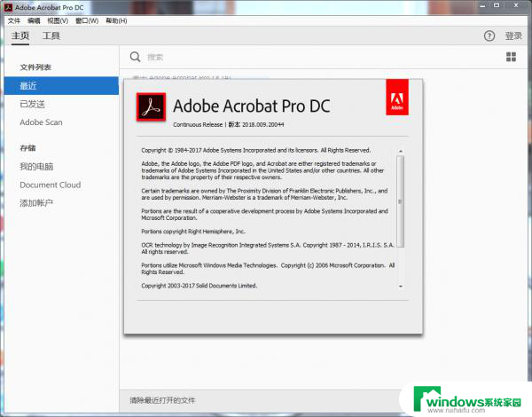The width and height of the screenshot is (532, 417).
Task: Close the Acrobat Pro DC window
Action: [x=516, y=5]
